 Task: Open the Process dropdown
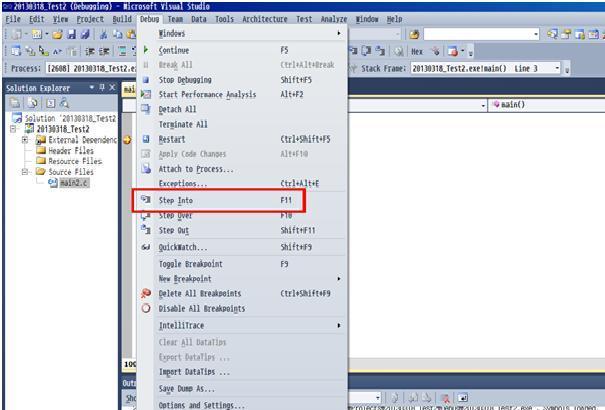click(91, 68)
